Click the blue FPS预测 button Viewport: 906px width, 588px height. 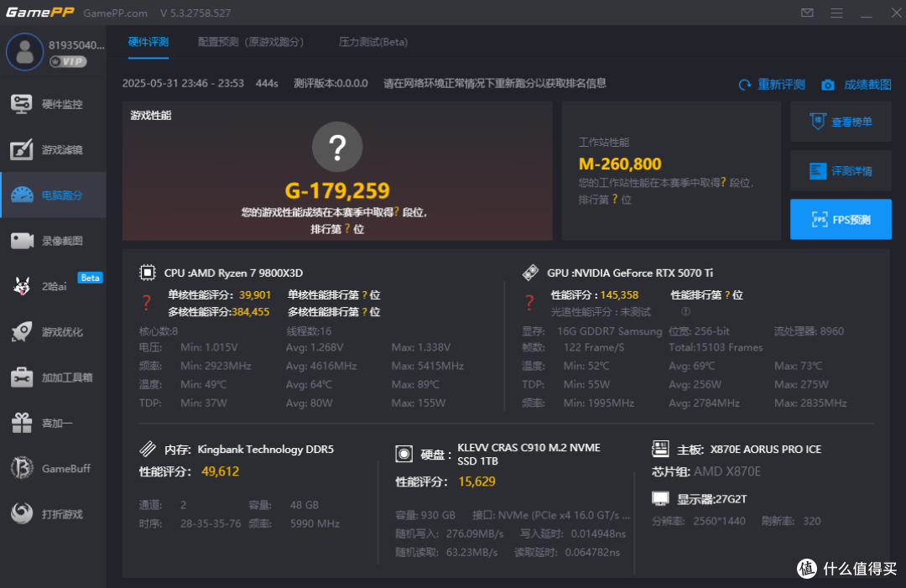(841, 220)
